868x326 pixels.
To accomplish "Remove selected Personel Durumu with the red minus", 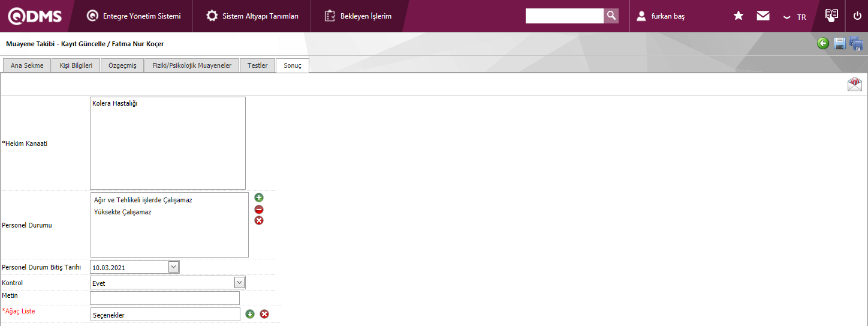I will (x=259, y=210).
